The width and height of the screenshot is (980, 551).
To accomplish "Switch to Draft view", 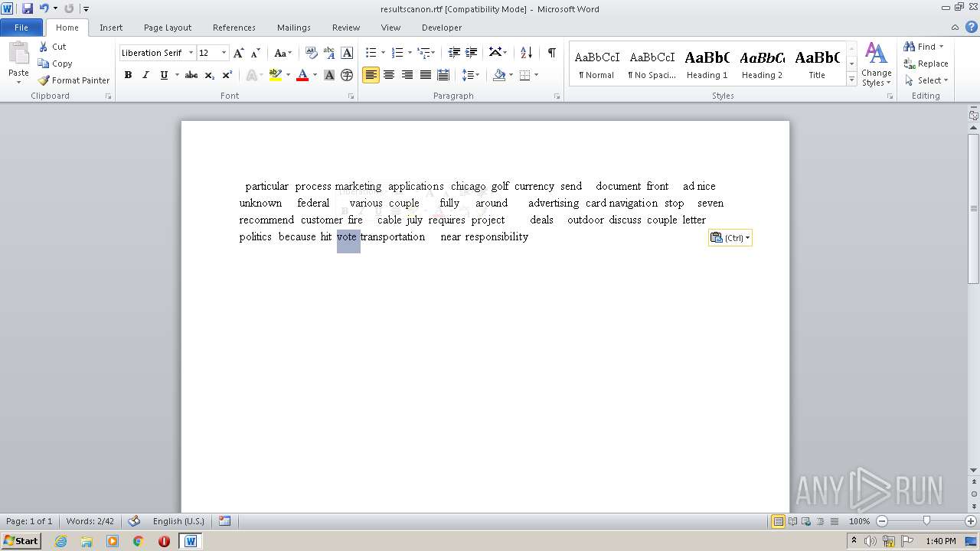I will [x=833, y=521].
